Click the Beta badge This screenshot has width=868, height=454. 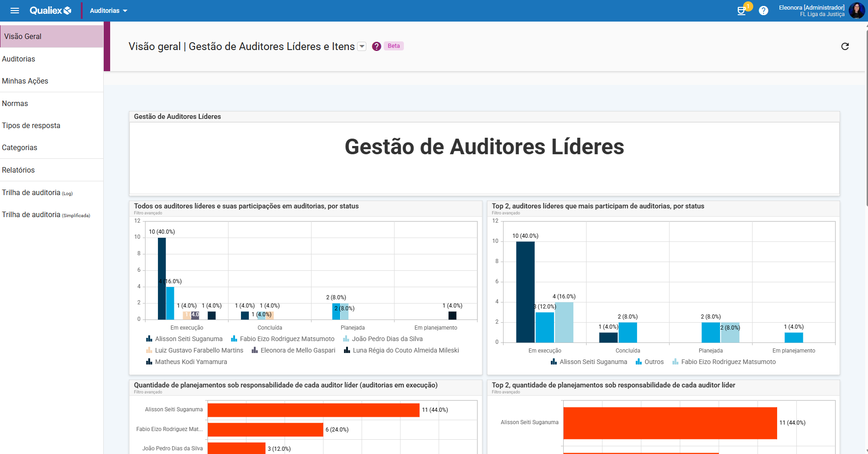393,46
